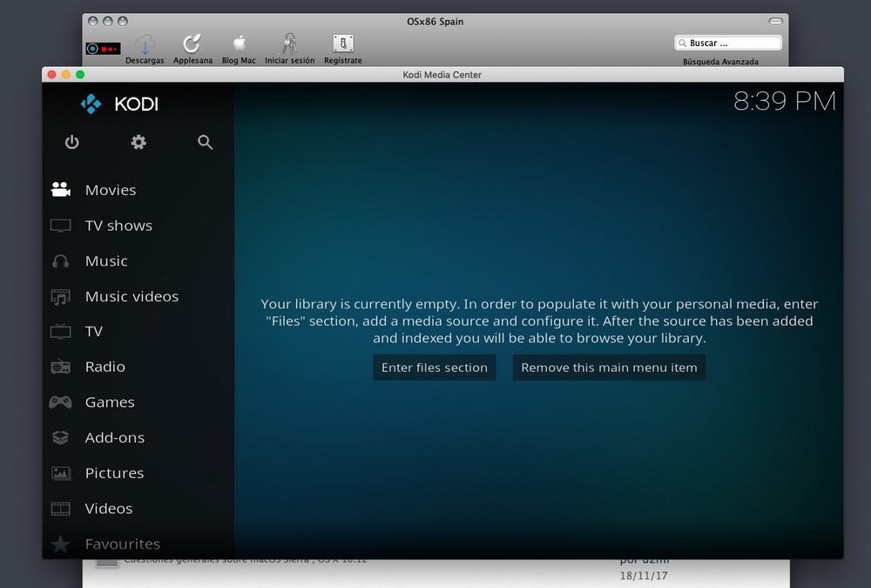
Task: Click the Applesana icon in OSx86 Spain toolbar
Action: pos(192,44)
